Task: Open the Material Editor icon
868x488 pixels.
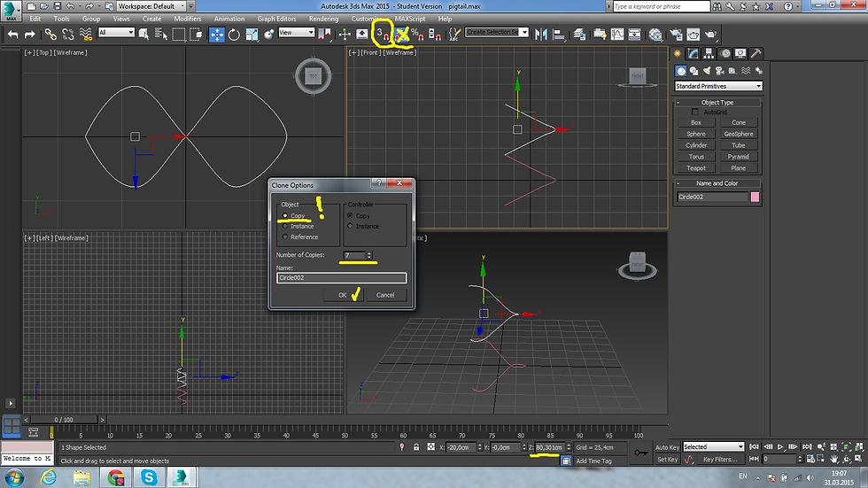Action: point(655,35)
